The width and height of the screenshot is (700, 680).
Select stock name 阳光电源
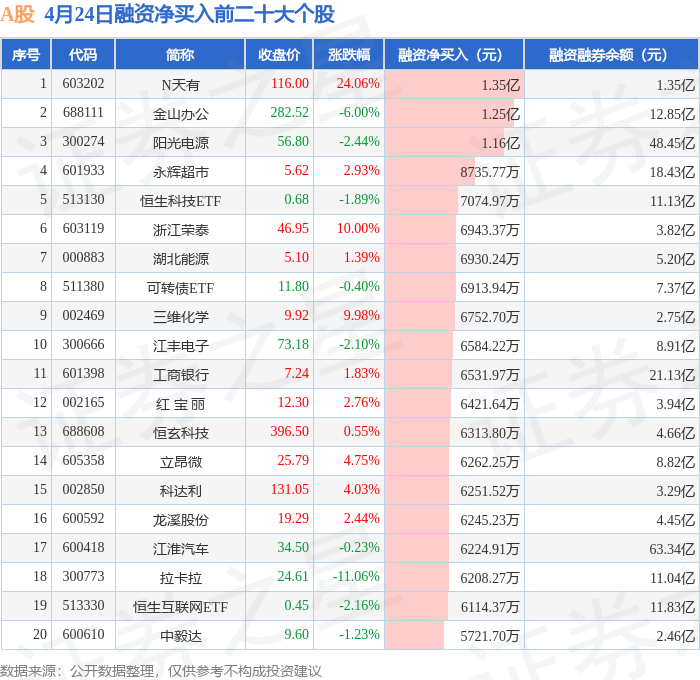click(x=180, y=143)
